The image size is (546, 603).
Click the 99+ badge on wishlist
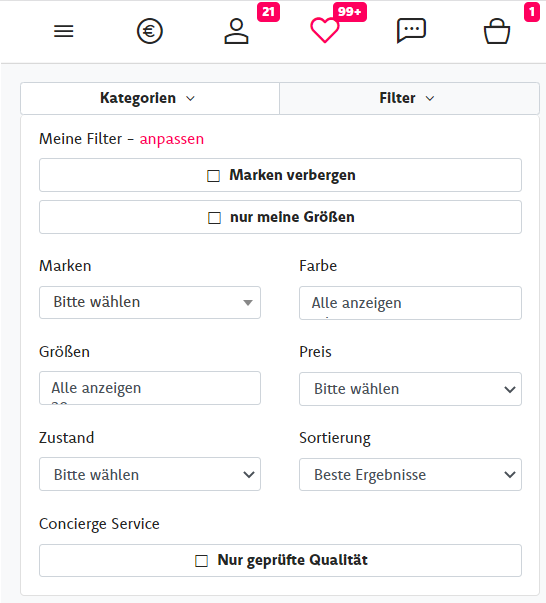350,12
